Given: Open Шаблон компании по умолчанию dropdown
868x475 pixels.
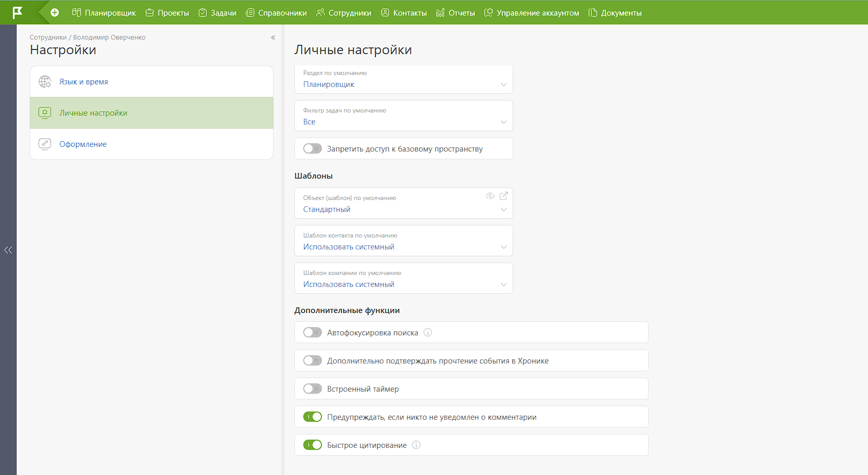Looking at the screenshot, I should click(x=404, y=278).
